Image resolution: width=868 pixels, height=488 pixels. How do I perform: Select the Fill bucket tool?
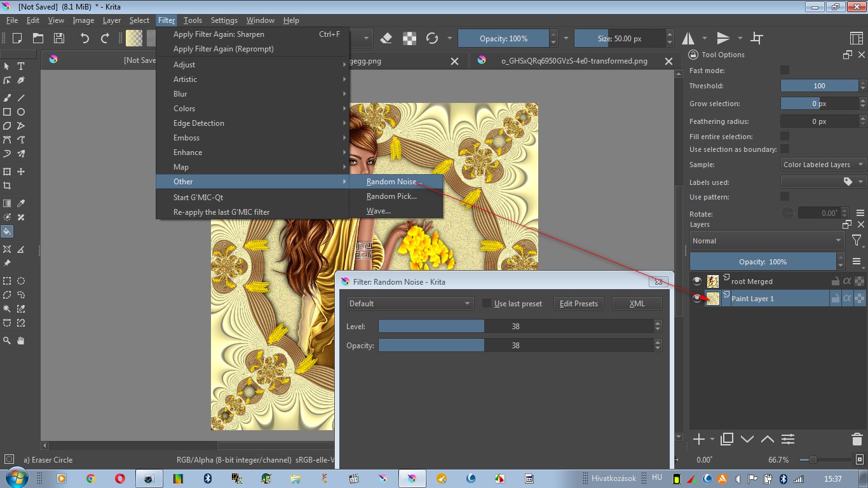(7, 231)
